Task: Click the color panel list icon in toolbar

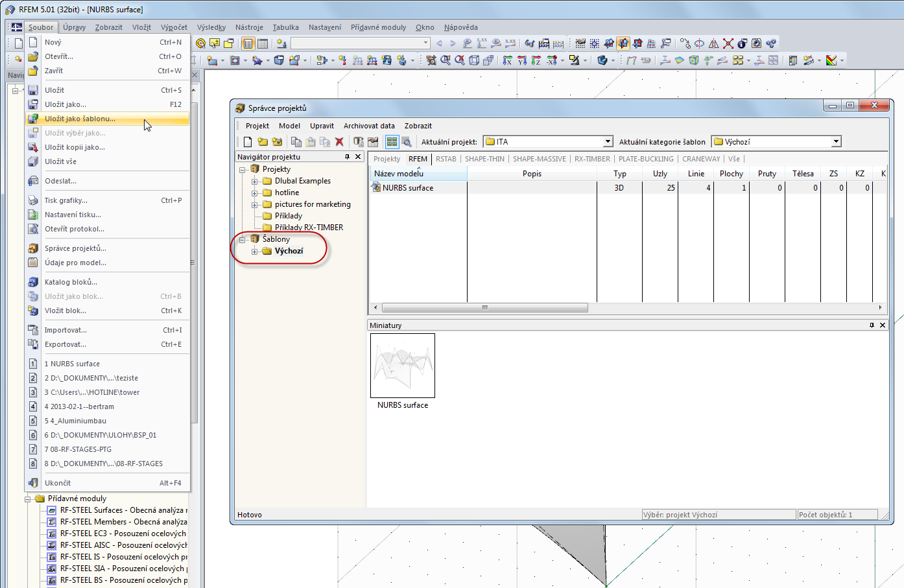Action: 793,60
